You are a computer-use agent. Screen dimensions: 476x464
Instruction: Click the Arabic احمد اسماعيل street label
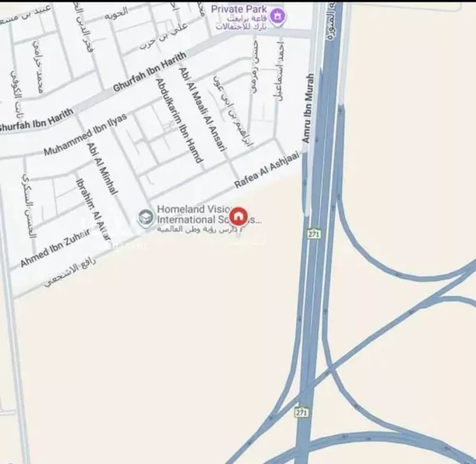click(280, 72)
